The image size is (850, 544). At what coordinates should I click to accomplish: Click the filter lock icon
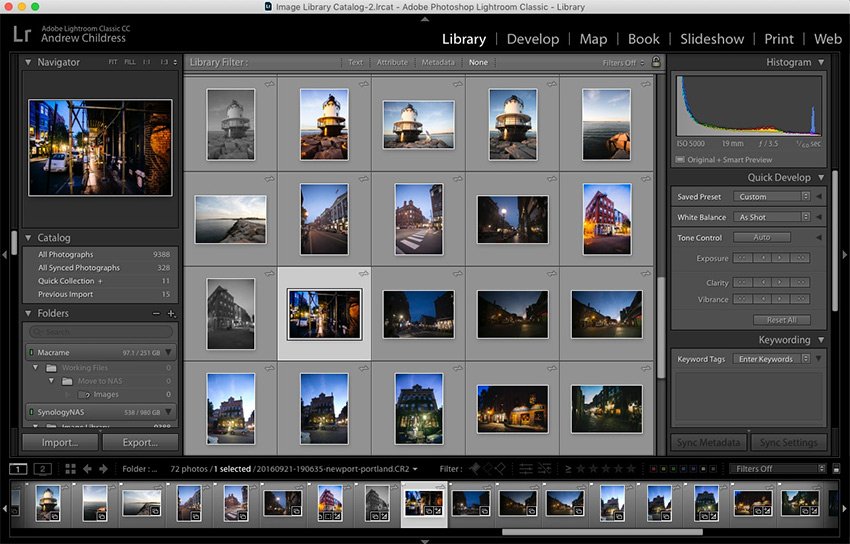coord(656,62)
